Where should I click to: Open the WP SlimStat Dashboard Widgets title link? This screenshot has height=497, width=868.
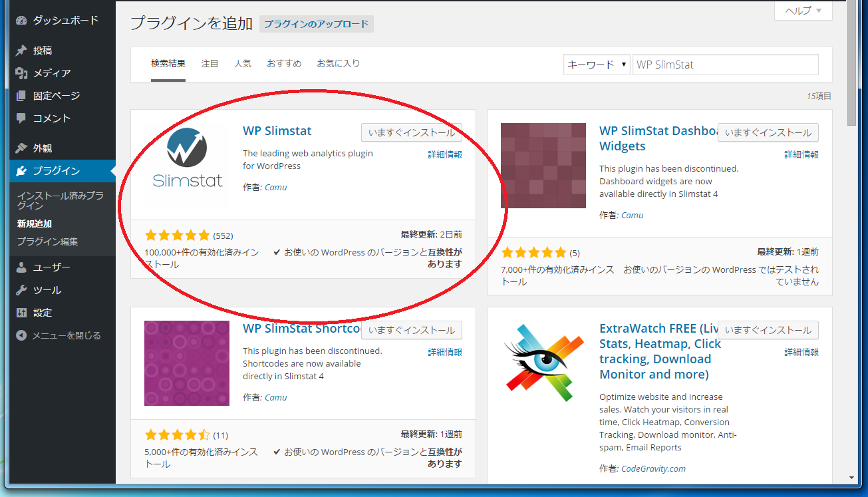[658, 138]
